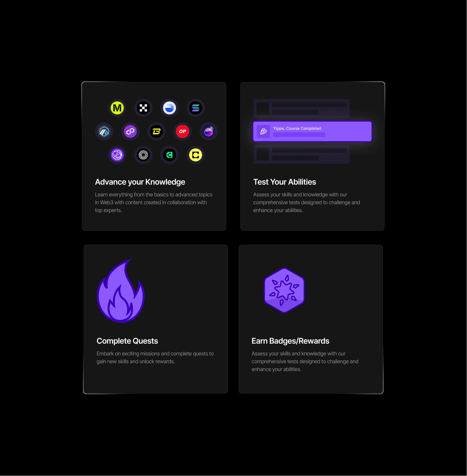Select the Arbitrum hexagon logo
467x476 pixels.
click(x=104, y=132)
